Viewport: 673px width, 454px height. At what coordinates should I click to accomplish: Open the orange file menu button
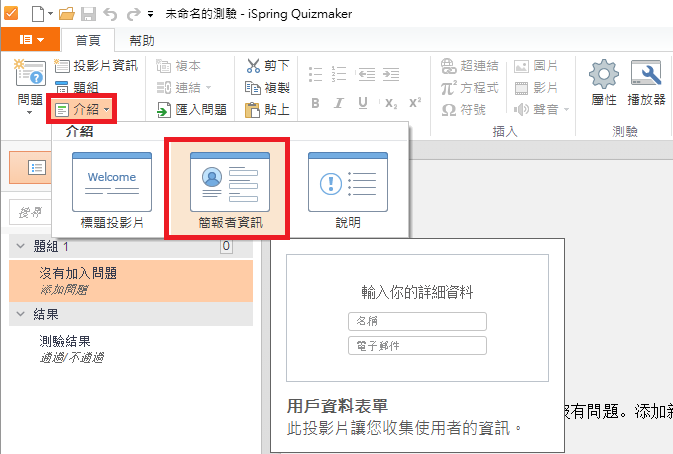[x=31, y=39]
